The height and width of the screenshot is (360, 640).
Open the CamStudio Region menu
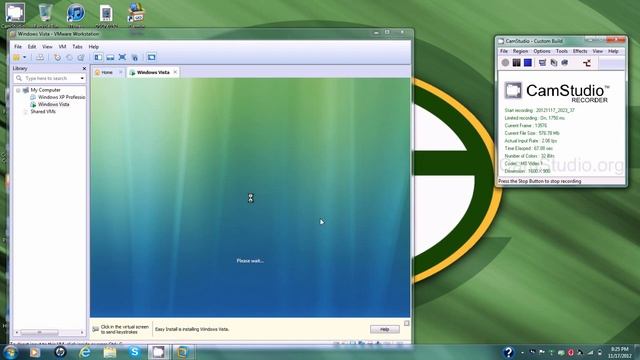[x=520, y=51]
